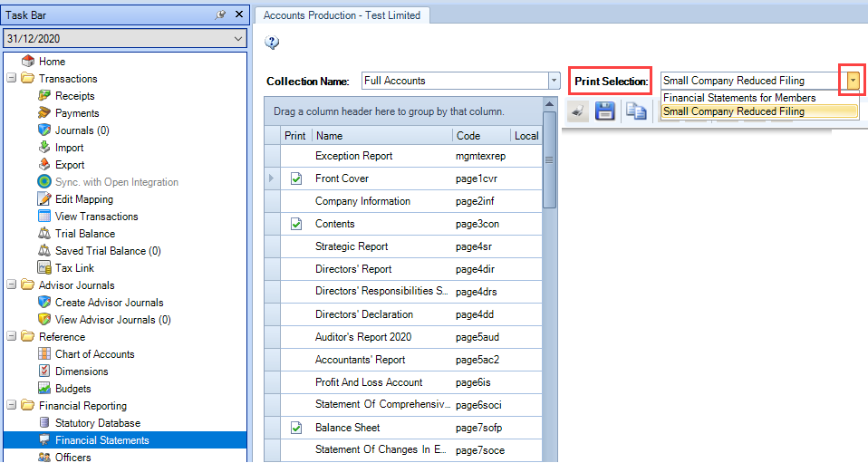868x463 pixels.
Task: Click the Budgets chart icon
Action: pyautogui.click(x=44, y=388)
